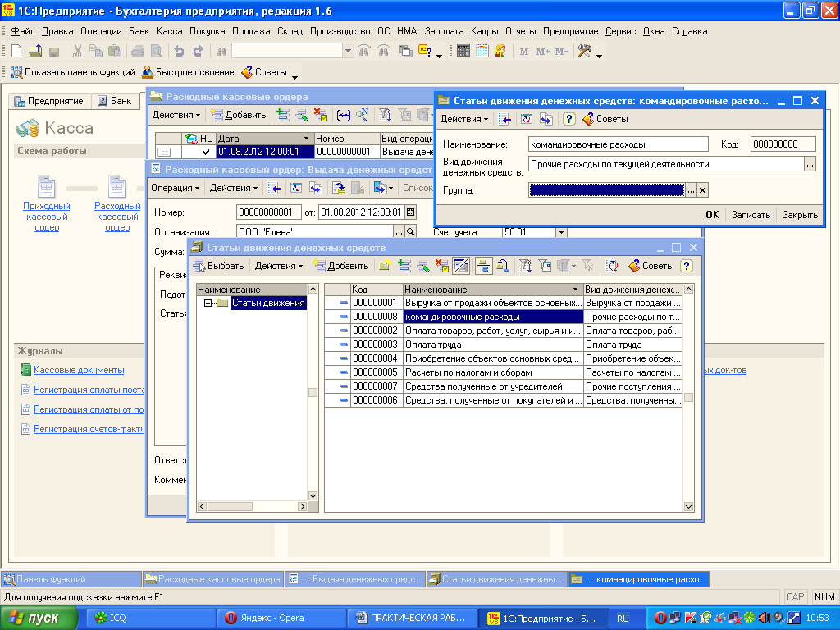Viewport: 840px width, 630px height.
Task: Expand the Счет учета 50.01 dropdown arrow
Action: [561, 232]
